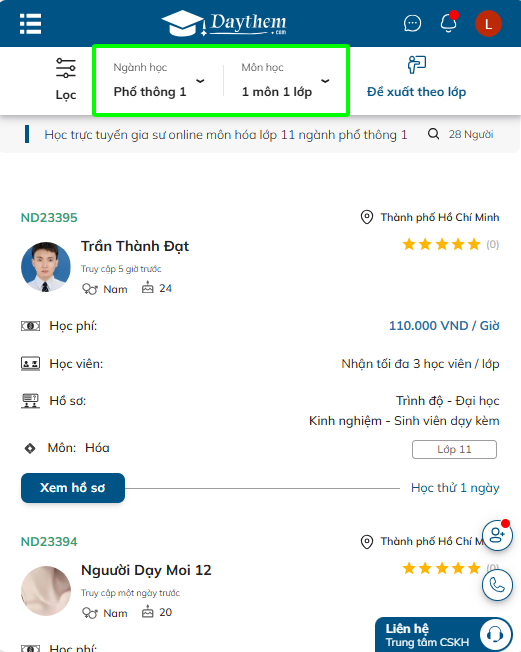Open the user avatar L menu
521x652 pixels.
[488, 24]
